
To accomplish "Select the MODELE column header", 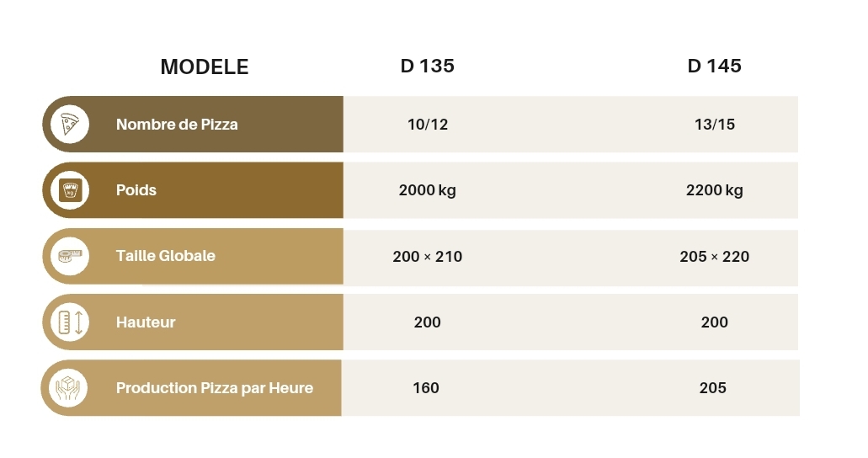I will (x=205, y=67).
